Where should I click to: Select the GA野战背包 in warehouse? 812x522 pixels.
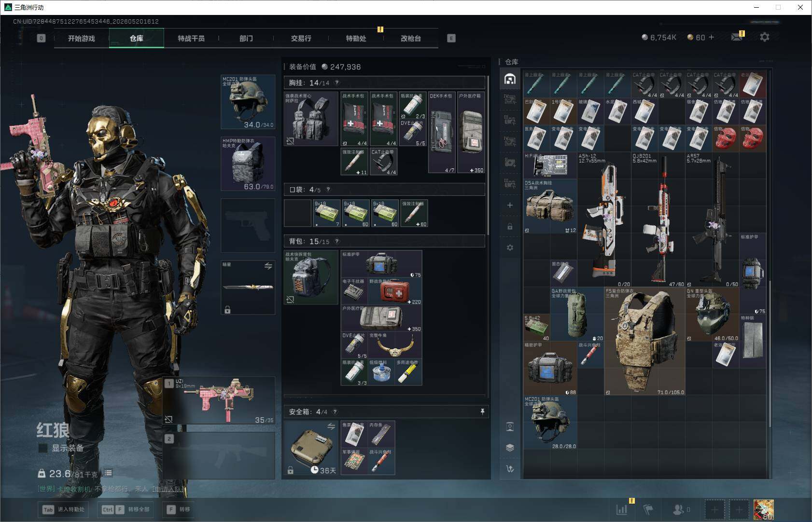tap(577, 315)
